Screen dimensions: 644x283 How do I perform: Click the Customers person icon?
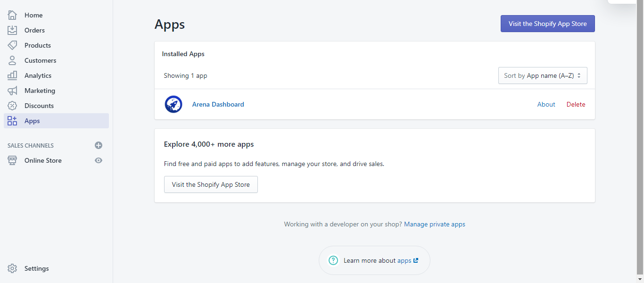pos(12,60)
